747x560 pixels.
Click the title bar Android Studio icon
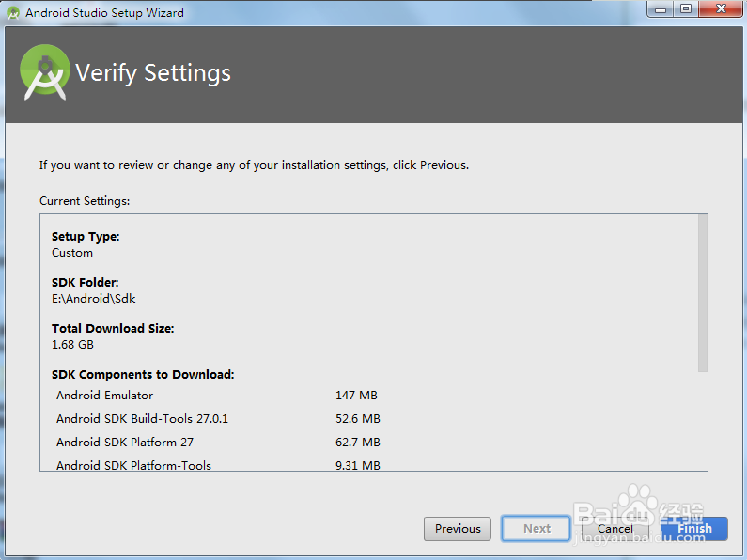tap(13, 13)
